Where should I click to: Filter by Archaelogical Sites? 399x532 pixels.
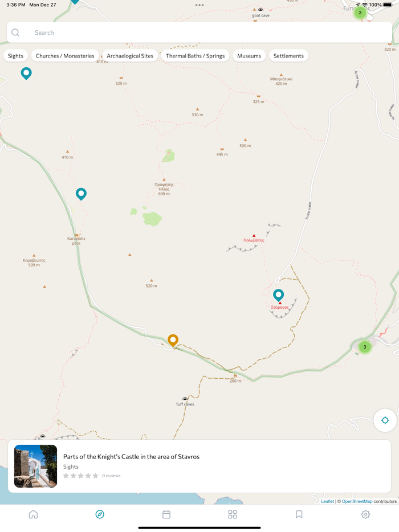130,56
